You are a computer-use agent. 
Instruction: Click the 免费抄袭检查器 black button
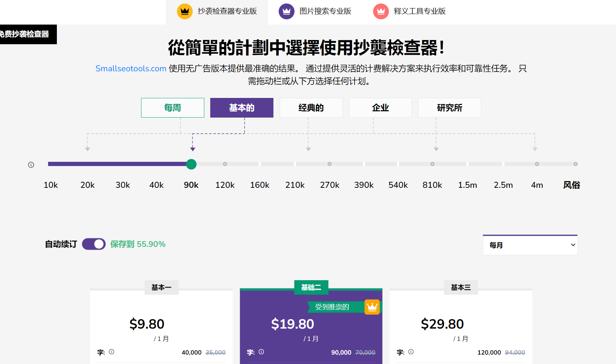26,34
